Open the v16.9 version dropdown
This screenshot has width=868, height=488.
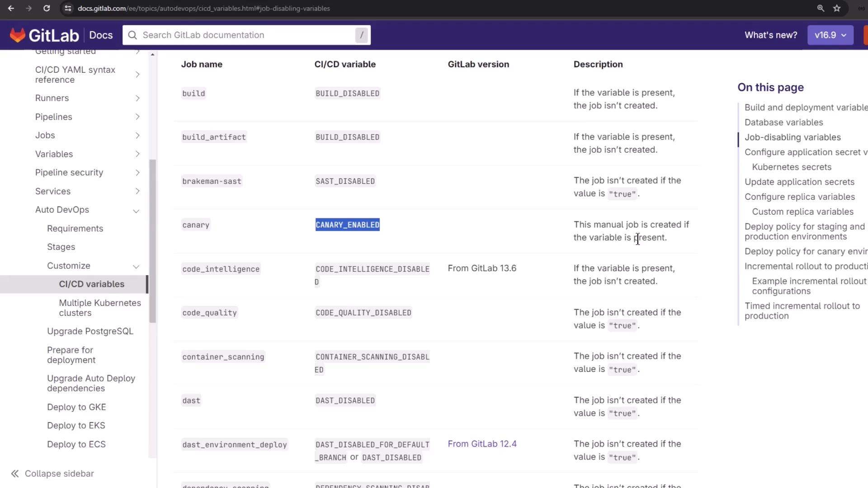tap(830, 35)
